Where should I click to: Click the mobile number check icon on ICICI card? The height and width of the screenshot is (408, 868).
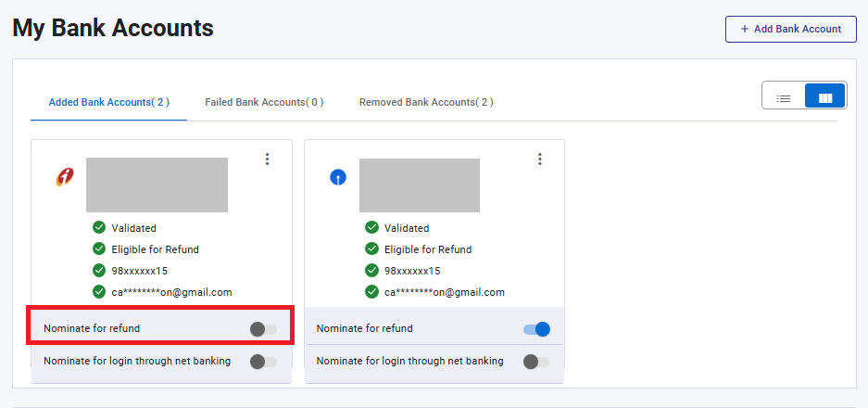tap(99, 271)
